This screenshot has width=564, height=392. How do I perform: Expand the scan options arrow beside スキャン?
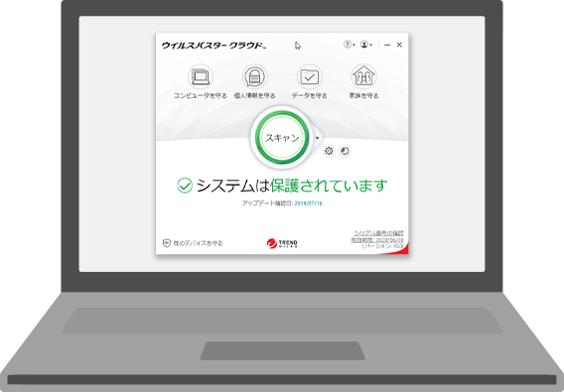[318, 138]
